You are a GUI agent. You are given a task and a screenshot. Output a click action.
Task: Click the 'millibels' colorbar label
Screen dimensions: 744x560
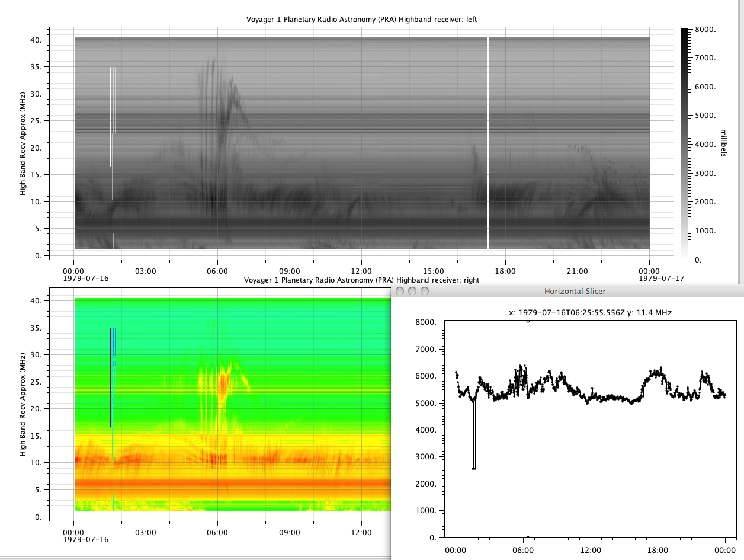723,144
